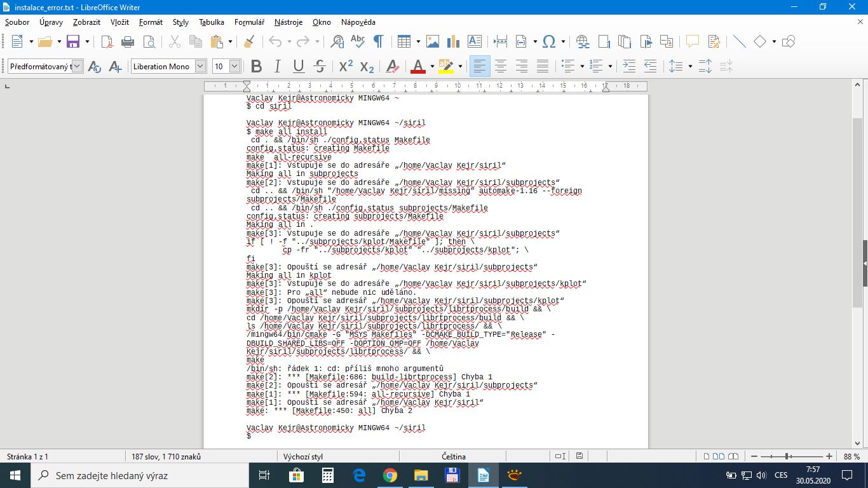Expand the Save dropdown arrow
868x488 pixels.
86,42
